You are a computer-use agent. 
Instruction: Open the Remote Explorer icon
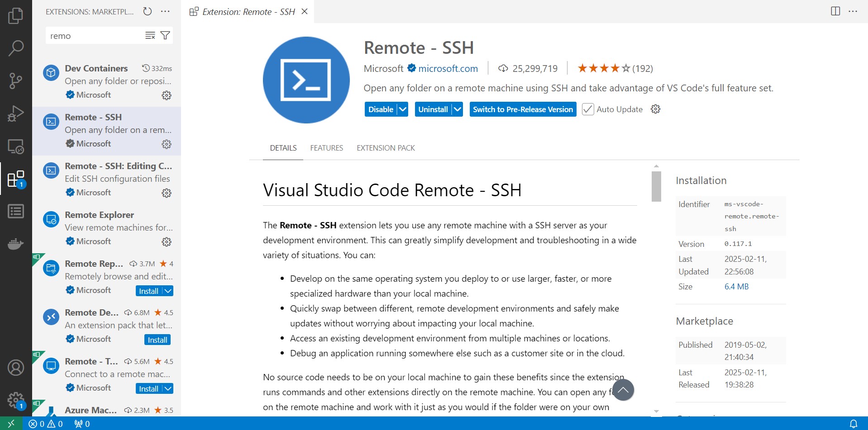coord(16,146)
